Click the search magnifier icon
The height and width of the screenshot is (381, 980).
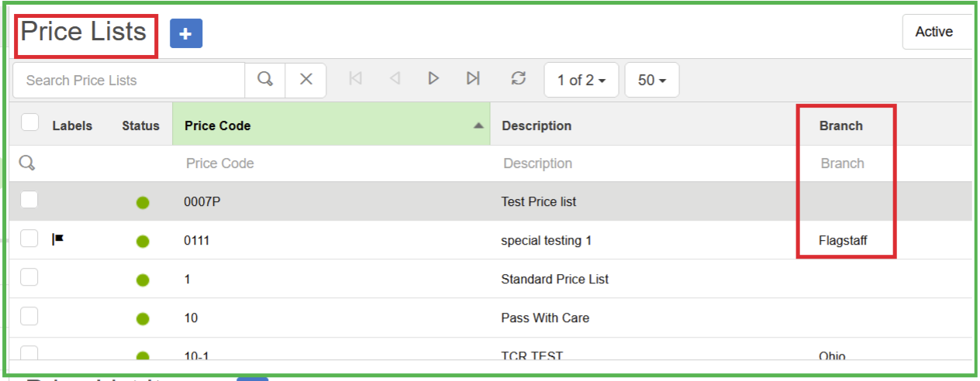[265, 80]
